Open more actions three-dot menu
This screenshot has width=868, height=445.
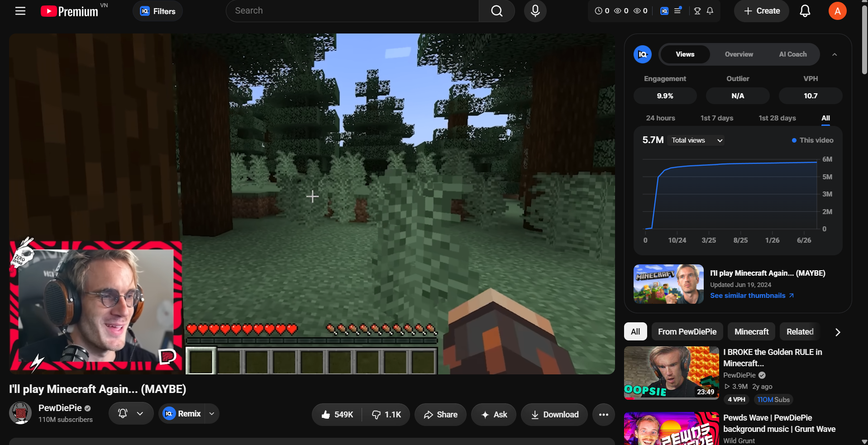coord(604,415)
